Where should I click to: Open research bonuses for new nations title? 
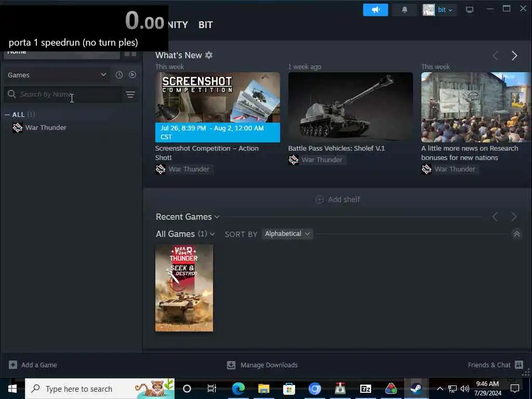[x=470, y=153]
